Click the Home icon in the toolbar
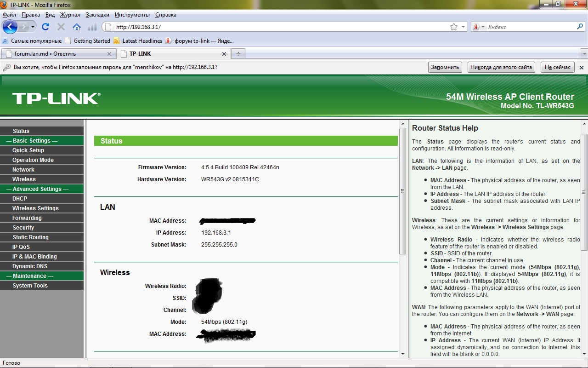Image resolution: width=588 pixels, height=368 pixels. pyautogui.click(x=77, y=27)
